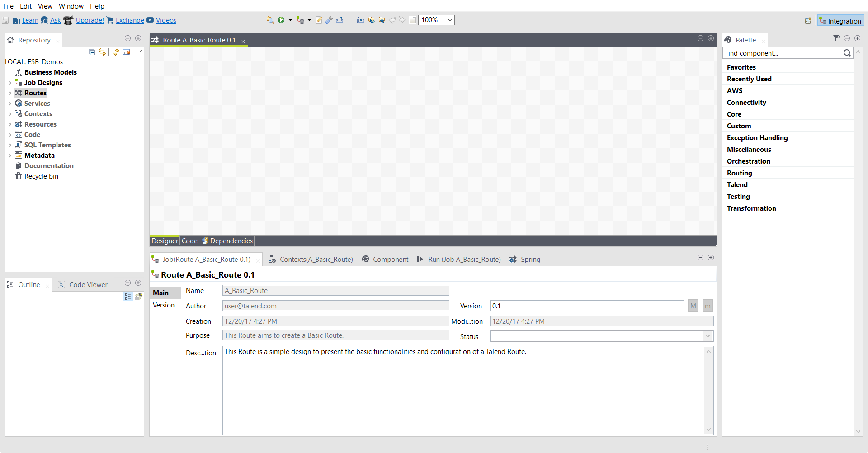Expand the Contexts tree node
Viewport: 868px width, 453px height.
10,114
